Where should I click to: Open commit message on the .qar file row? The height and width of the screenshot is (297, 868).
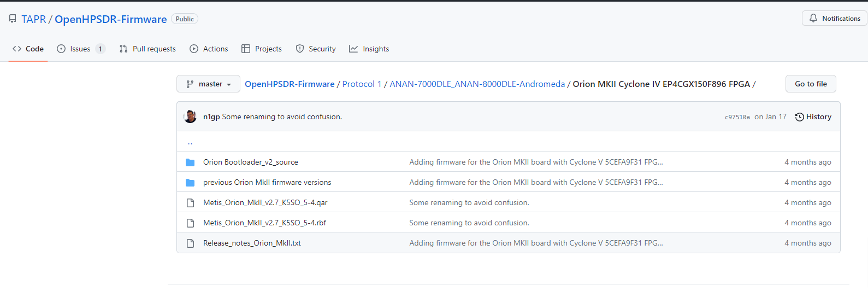point(469,202)
